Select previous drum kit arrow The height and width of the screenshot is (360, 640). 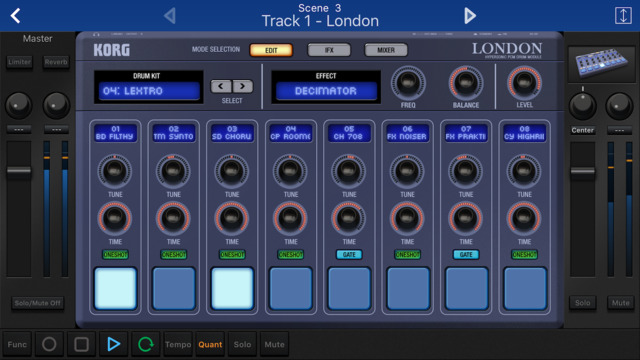[221, 86]
